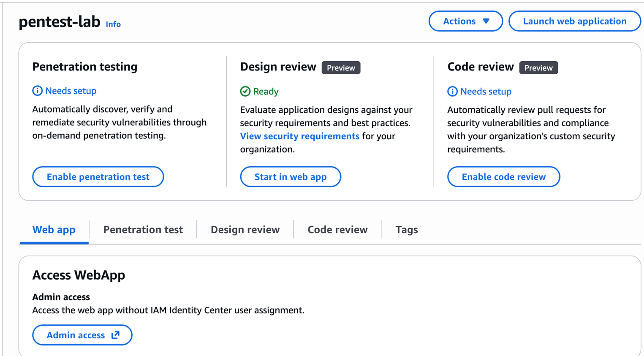Viewport: 644px width, 356px height.
Task: Click the external link icon on Admin access
Action: pos(115,335)
